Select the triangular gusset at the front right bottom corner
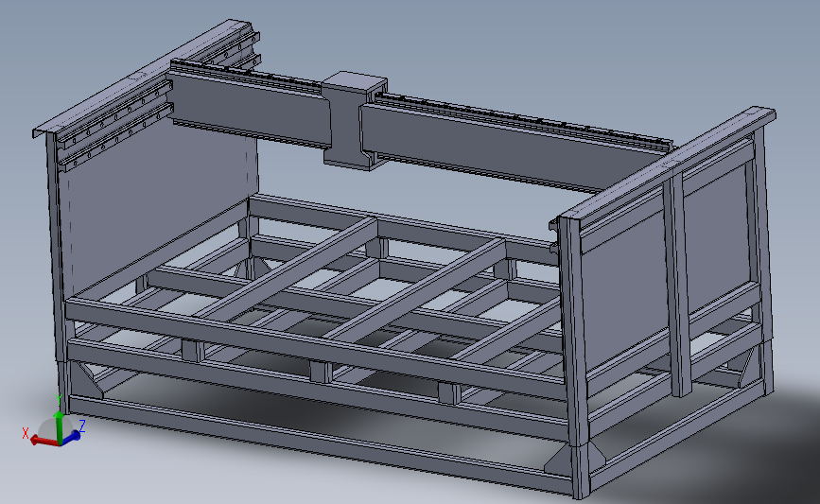This screenshot has width=820, height=504. [560, 461]
